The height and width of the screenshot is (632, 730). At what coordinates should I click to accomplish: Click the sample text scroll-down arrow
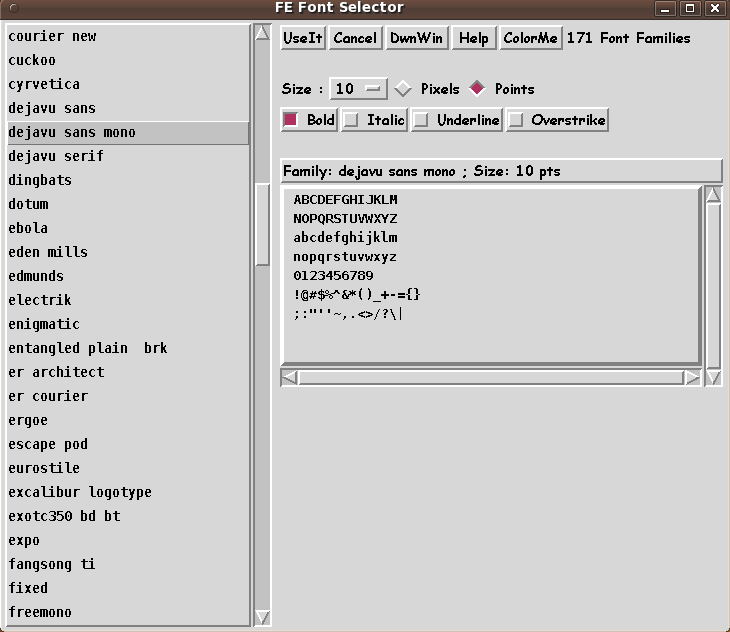click(713, 377)
